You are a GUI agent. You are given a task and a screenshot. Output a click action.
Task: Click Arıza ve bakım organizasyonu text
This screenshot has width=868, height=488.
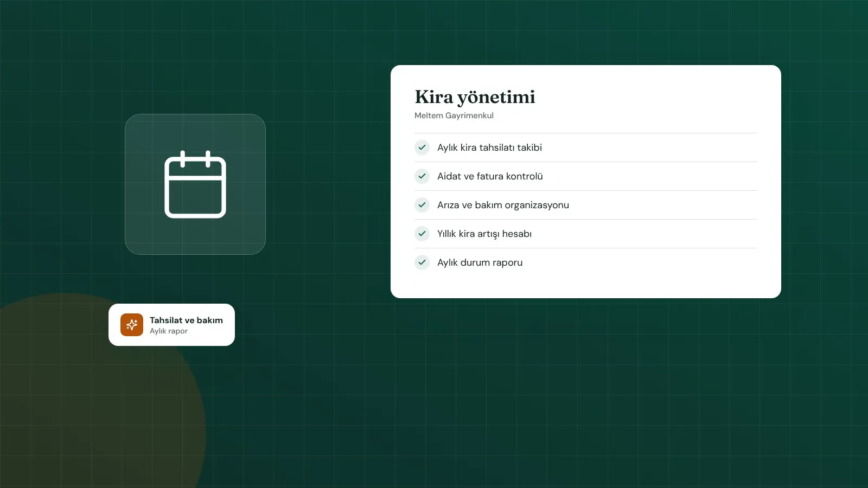tap(503, 205)
